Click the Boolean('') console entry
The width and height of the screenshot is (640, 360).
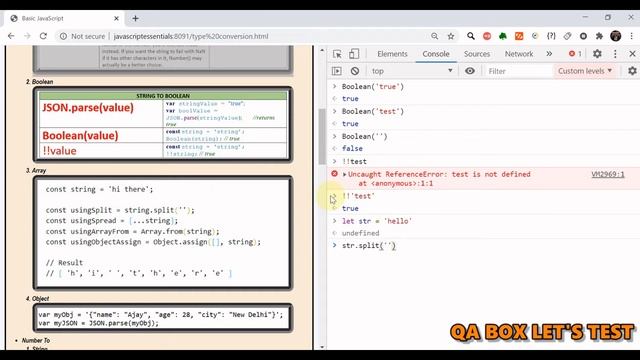[x=364, y=136]
